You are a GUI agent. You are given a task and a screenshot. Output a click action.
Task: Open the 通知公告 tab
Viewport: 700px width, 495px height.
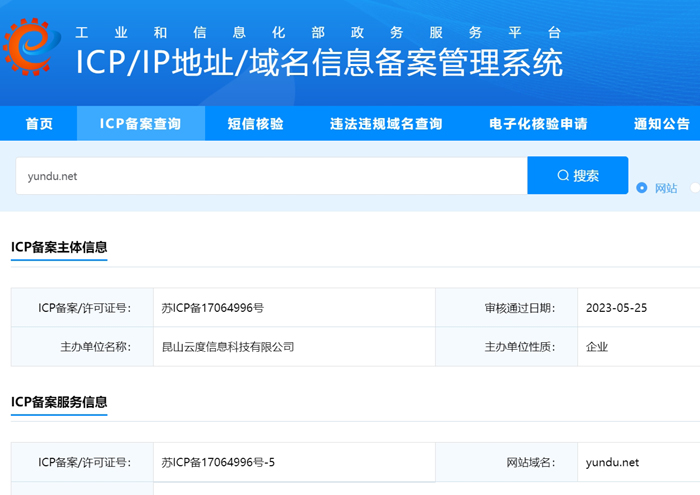(662, 124)
